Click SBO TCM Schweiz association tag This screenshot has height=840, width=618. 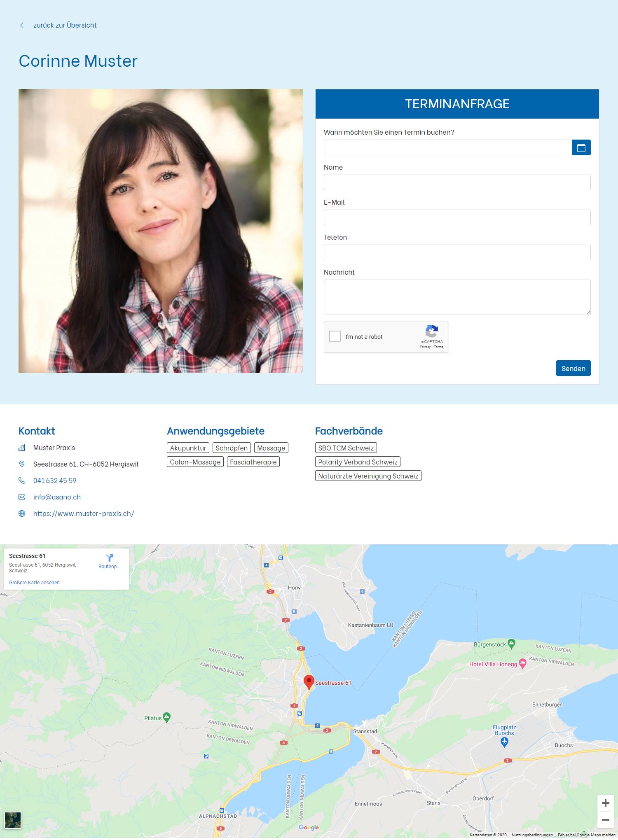pyautogui.click(x=346, y=448)
